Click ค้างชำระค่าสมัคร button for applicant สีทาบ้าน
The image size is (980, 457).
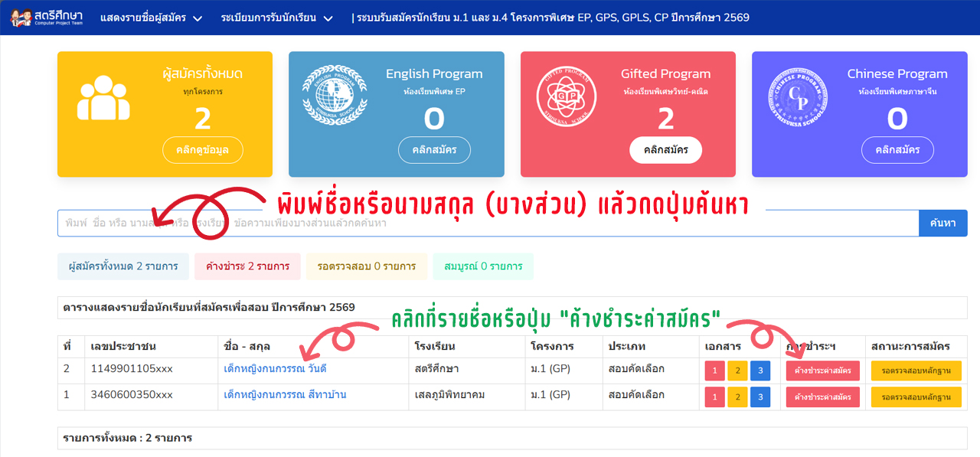pos(822,397)
